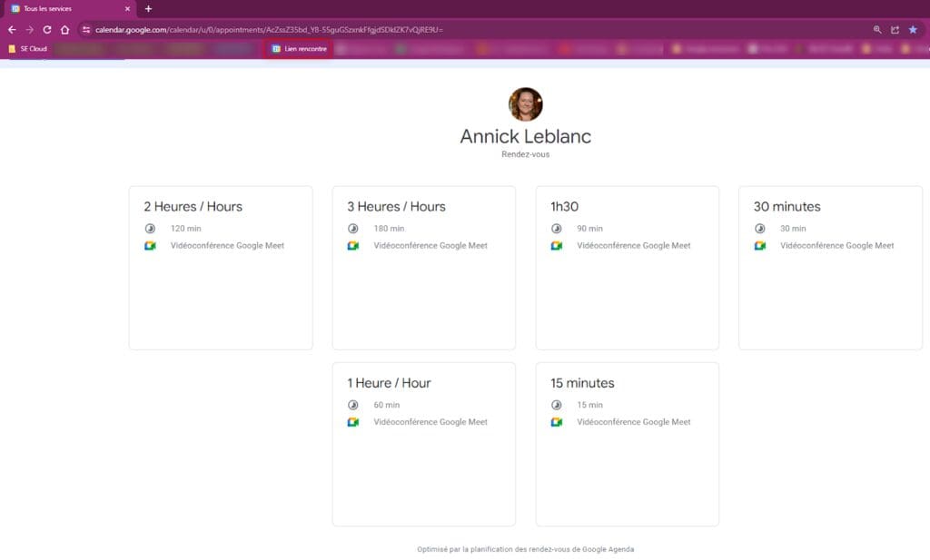
Task: Click the site information icon beside the URL
Action: coord(86,30)
